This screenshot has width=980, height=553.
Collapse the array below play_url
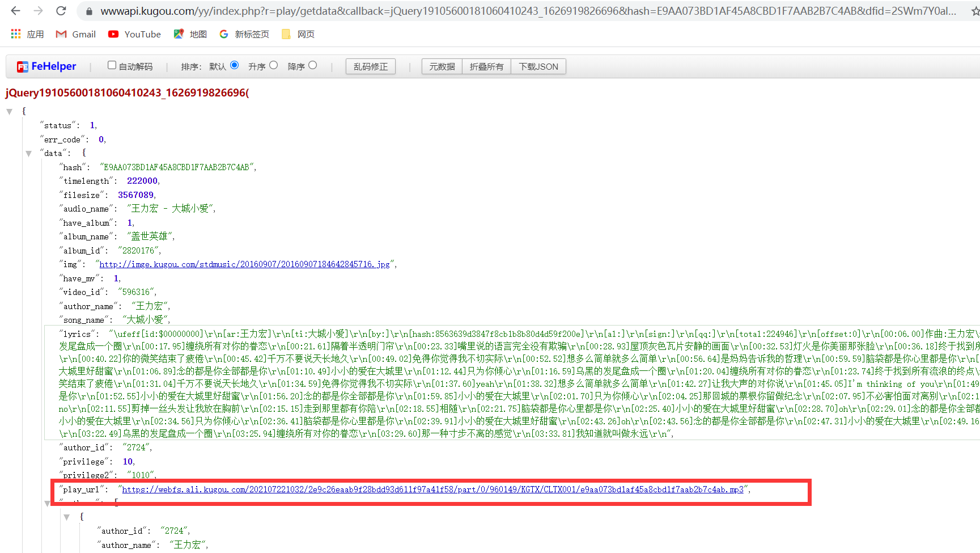(48, 503)
